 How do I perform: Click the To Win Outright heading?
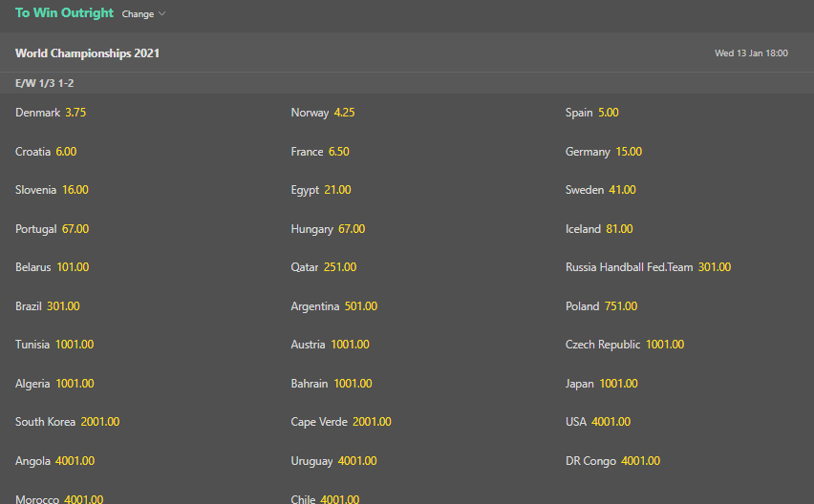(64, 13)
